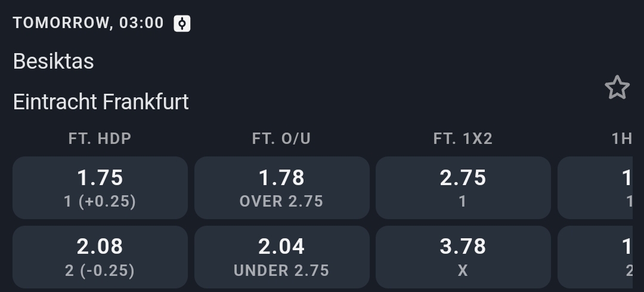
Task: Back Eintracht Frankfurt -0.25 on full-time handicap
Action: pyautogui.click(x=100, y=256)
